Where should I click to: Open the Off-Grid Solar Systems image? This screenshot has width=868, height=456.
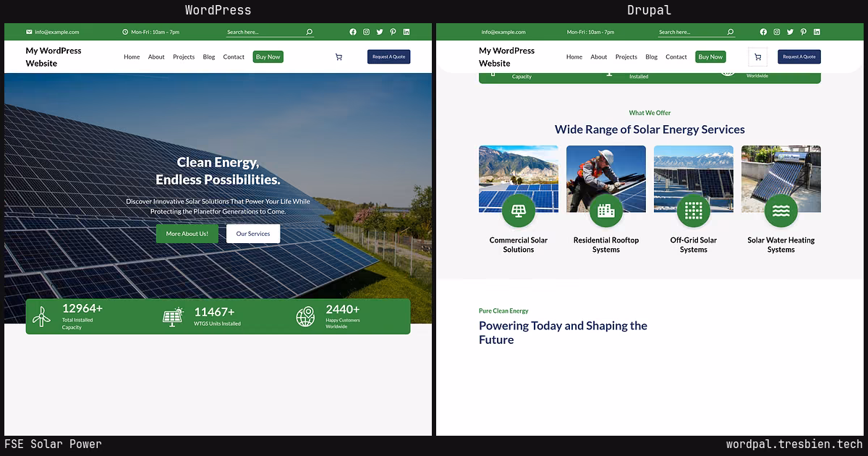tap(694, 179)
